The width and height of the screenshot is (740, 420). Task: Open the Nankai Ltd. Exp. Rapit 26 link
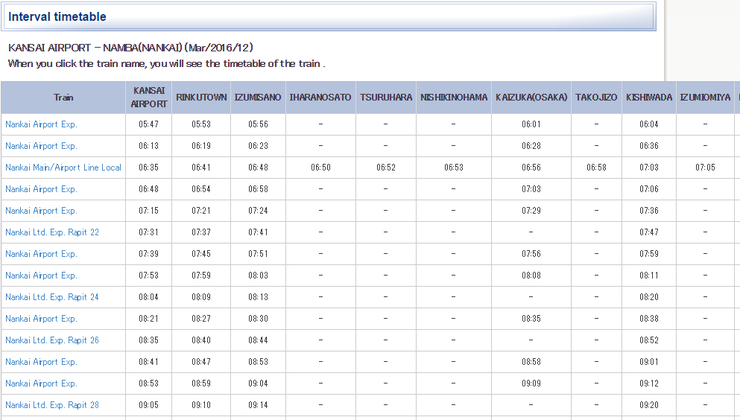point(52,340)
